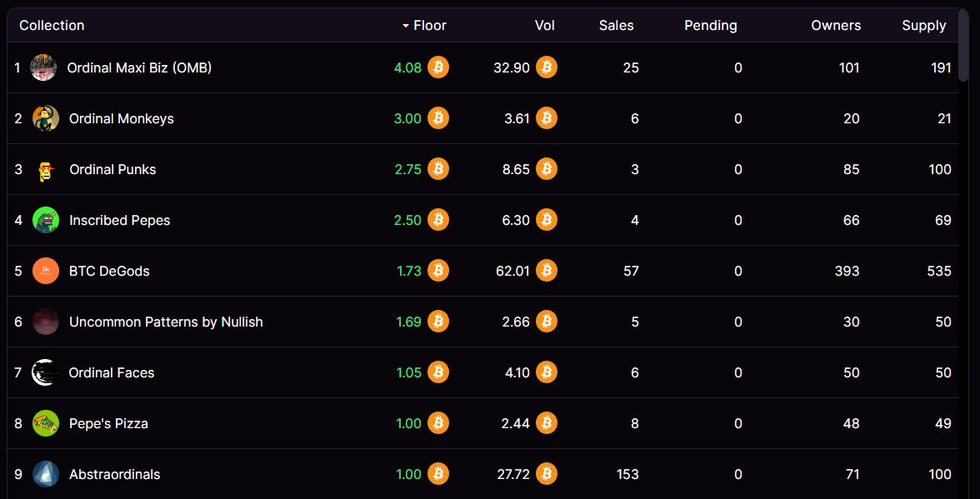Open the Ordinal Faces avatar icon

coord(46,372)
